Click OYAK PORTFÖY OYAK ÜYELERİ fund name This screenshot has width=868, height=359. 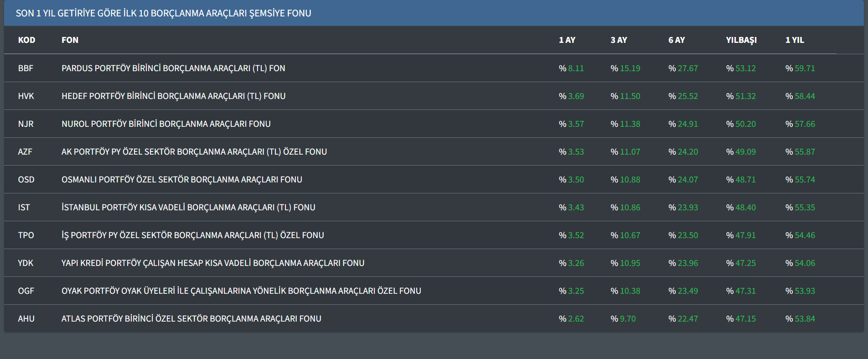[x=241, y=291]
